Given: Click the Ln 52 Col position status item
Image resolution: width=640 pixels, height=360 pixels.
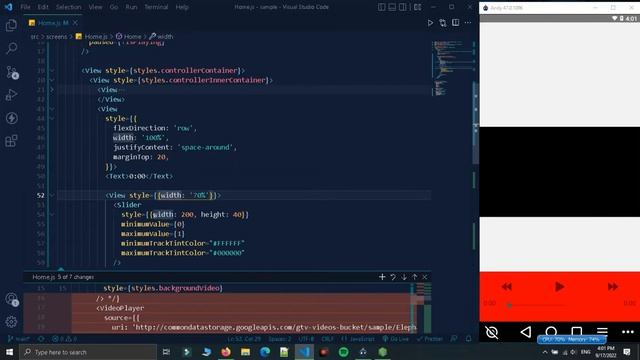Looking at the screenshot, I should (244, 339).
